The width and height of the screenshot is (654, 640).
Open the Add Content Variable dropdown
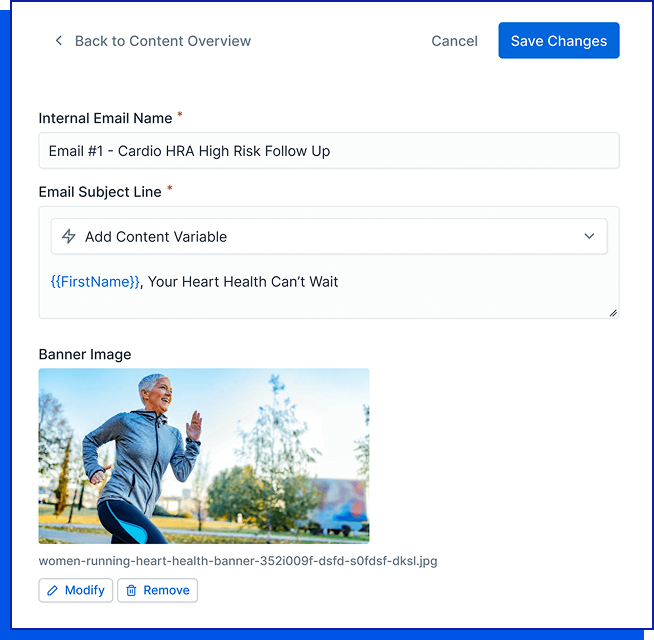point(328,237)
